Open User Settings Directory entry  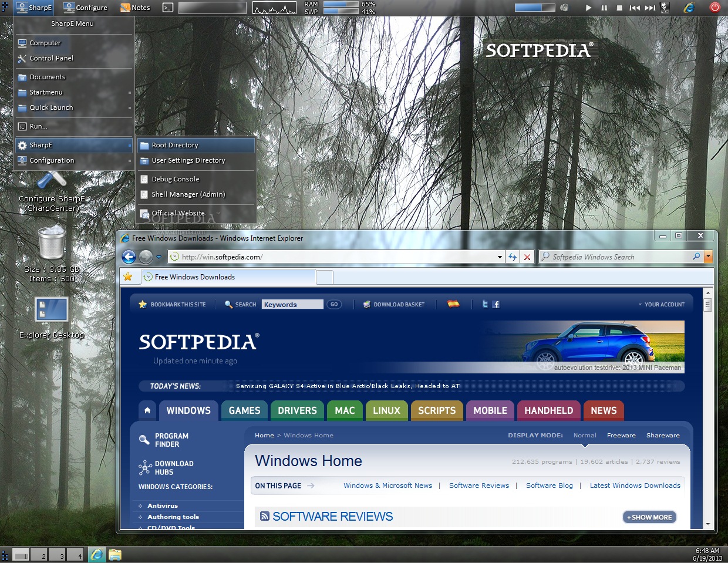tap(196, 160)
